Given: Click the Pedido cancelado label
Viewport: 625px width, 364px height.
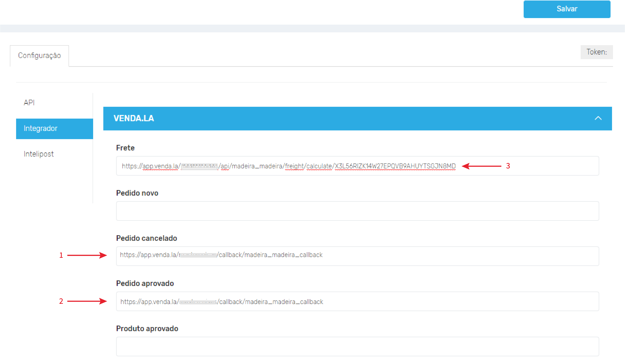Looking at the screenshot, I should pyautogui.click(x=146, y=238).
